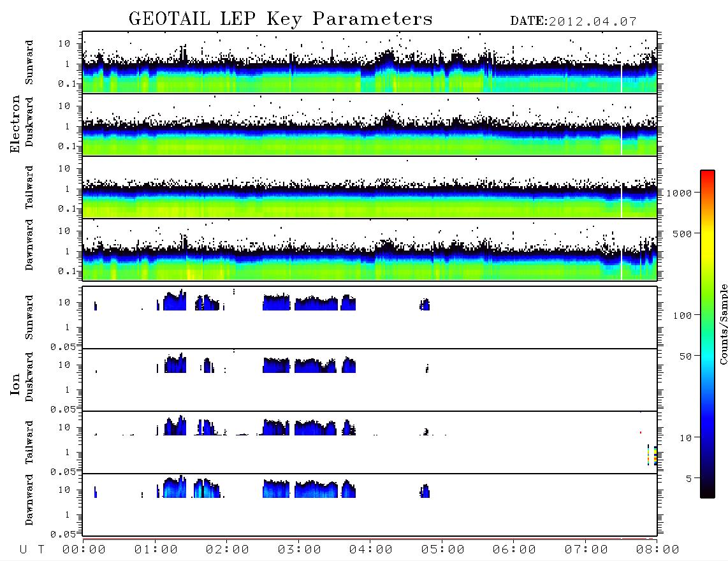
Task: Open the Ion Tailward spectrogram panel
Action: tap(370, 442)
